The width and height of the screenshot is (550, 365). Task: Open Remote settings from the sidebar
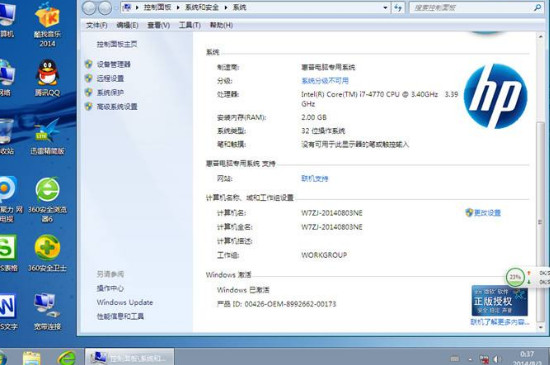110,79
